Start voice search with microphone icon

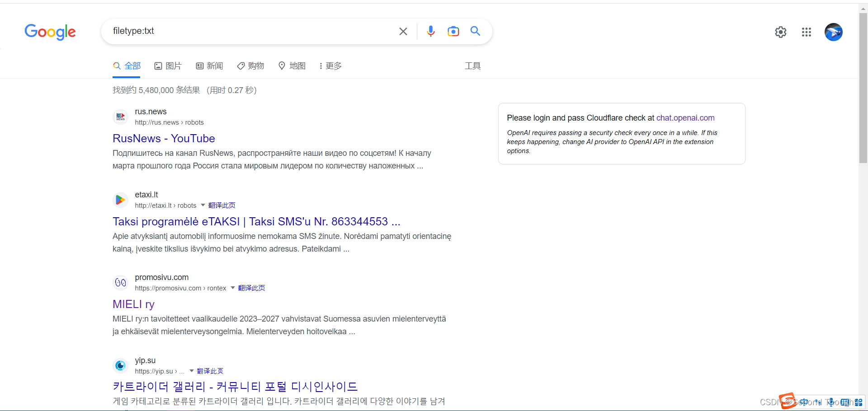point(431,31)
